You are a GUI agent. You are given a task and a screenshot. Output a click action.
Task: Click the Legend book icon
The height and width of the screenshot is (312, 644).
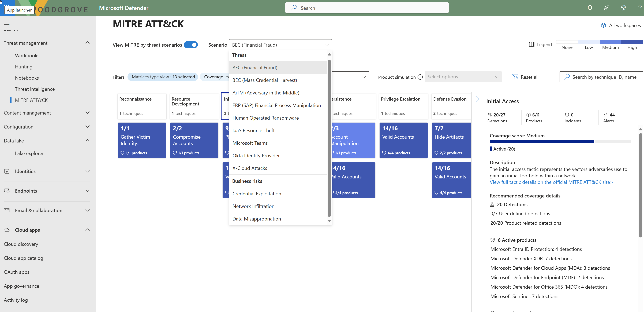pos(531,45)
